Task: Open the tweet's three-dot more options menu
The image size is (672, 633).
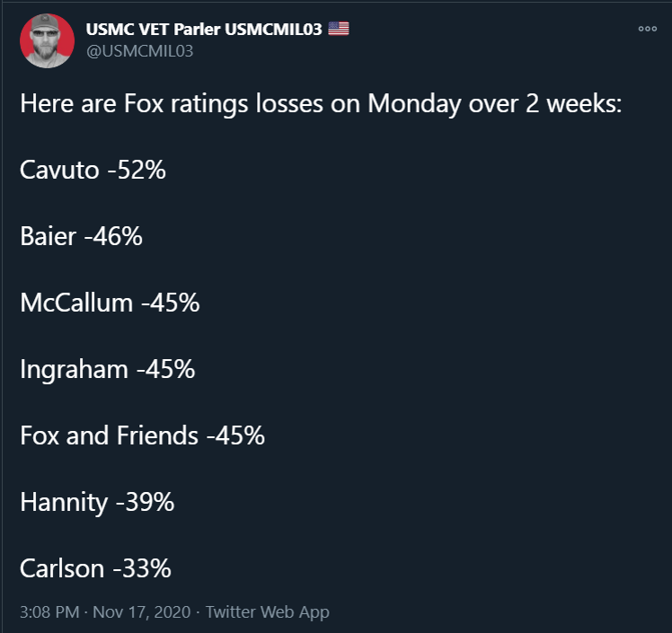Action: (647, 29)
